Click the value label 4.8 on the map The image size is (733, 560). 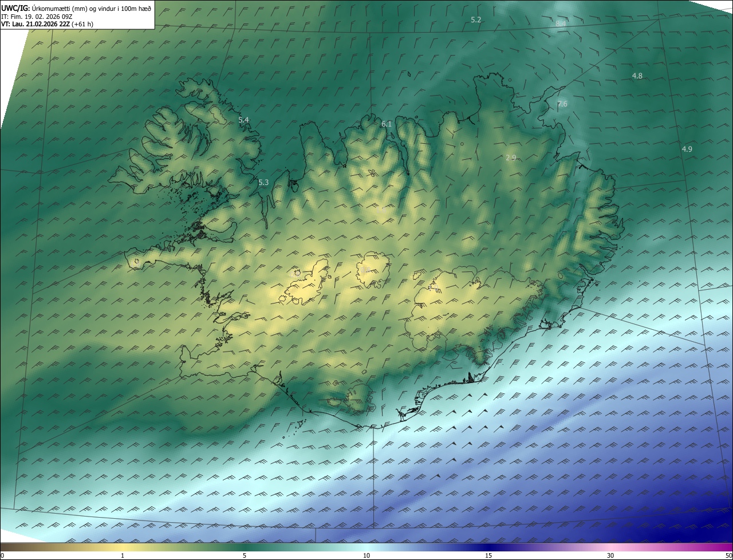(637, 76)
